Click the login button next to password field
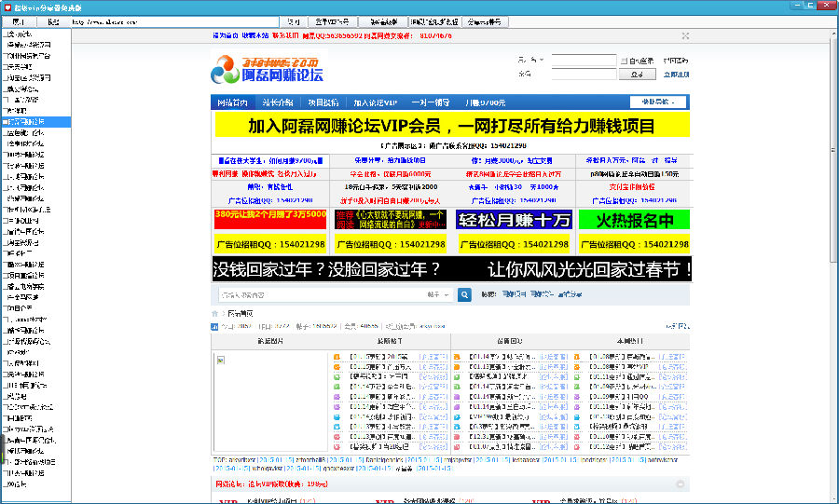 click(x=638, y=75)
